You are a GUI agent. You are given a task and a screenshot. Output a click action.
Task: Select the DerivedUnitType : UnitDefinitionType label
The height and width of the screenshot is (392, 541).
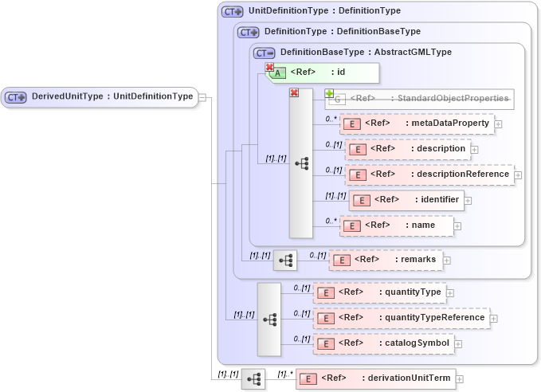pos(112,96)
